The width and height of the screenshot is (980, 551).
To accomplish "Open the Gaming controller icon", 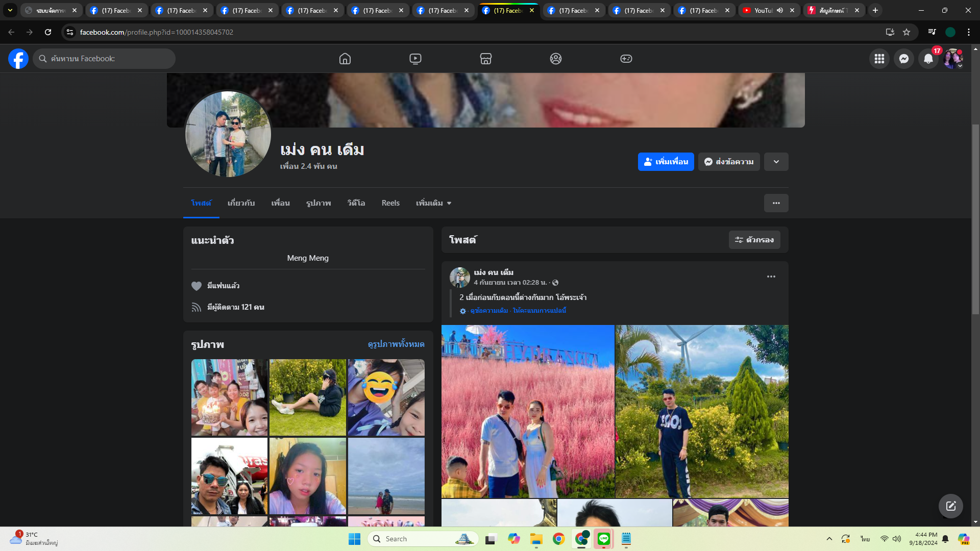I will tap(626, 59).
